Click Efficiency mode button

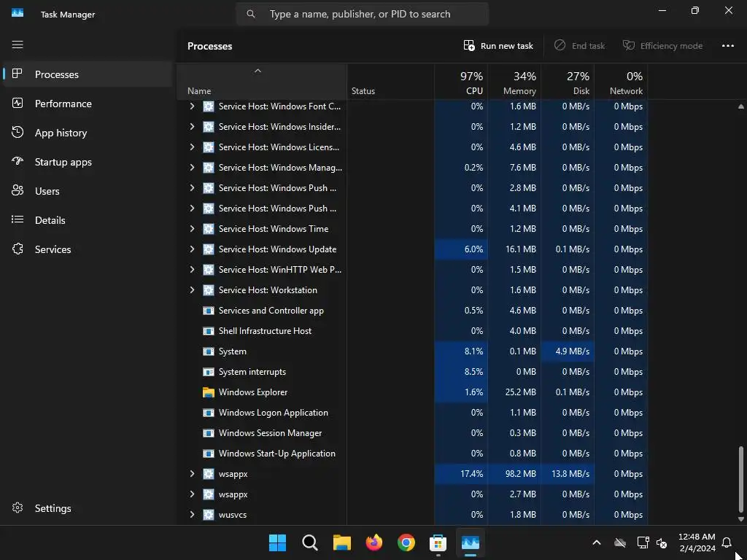tap(662, 46)
